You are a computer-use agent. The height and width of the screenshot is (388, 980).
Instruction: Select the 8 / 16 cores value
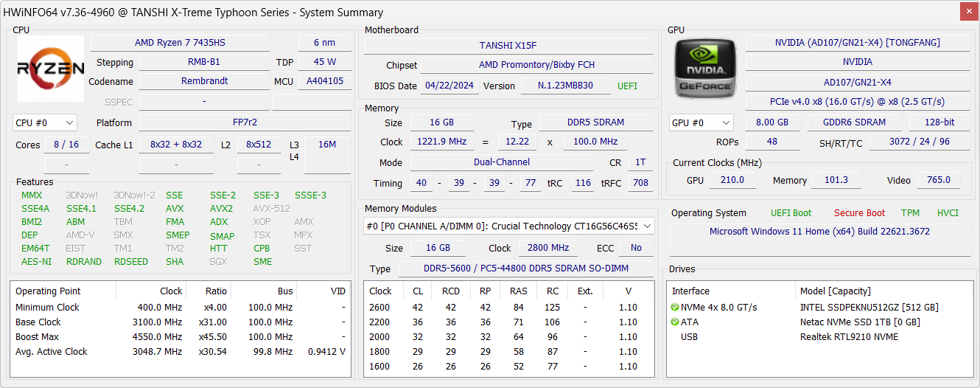[66, 145]
